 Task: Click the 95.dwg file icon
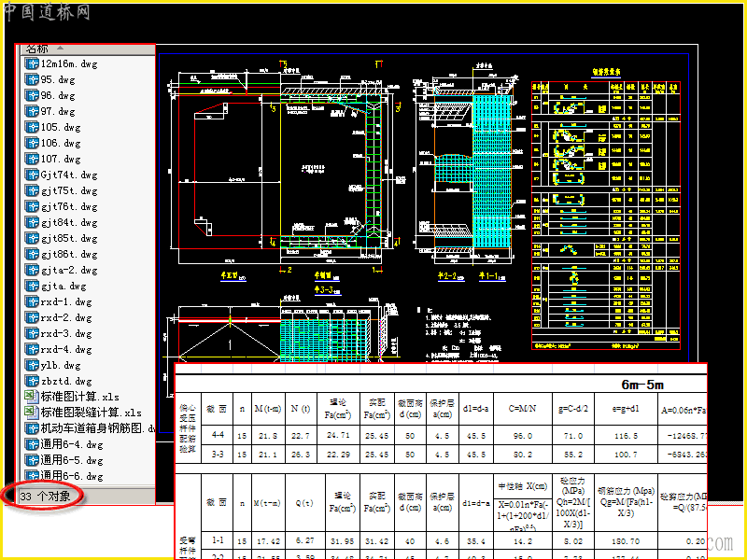32,79
